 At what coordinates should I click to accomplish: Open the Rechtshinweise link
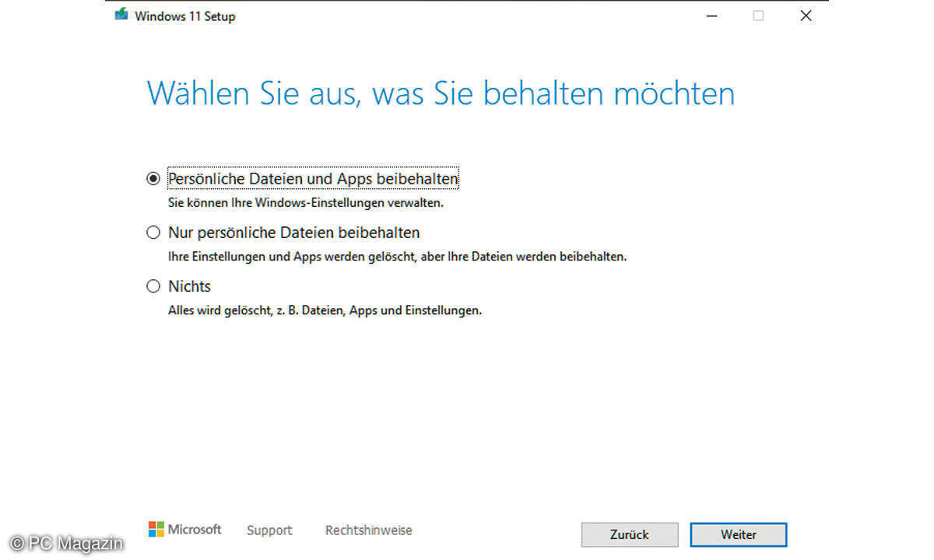[368, 530]
